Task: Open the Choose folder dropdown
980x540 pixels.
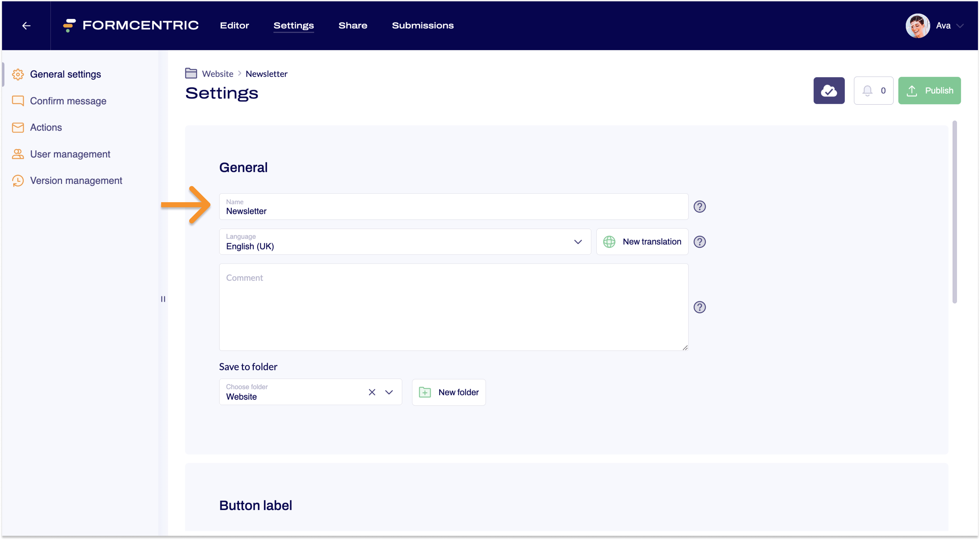Action: tap(389, 392)
